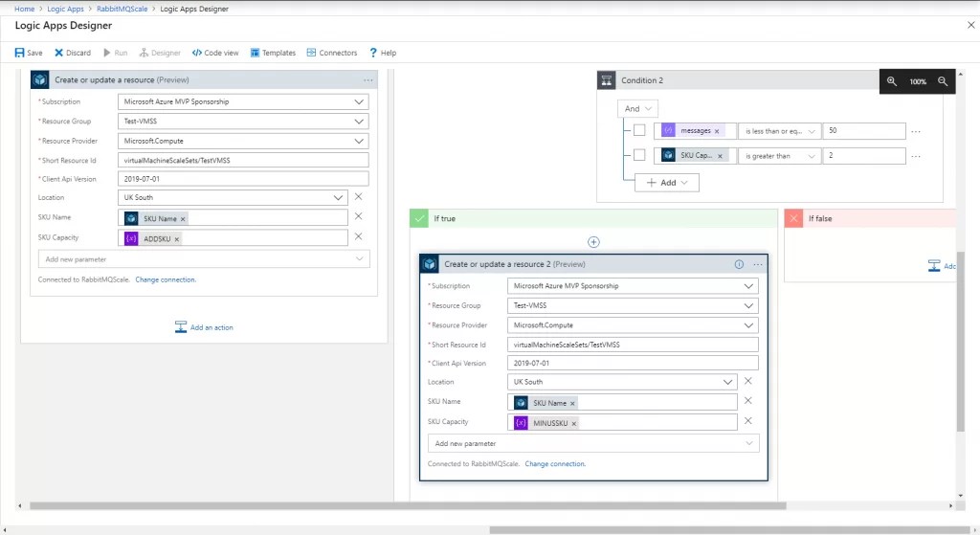Open Resource Group dropdown in resource 2 action
Screen dimensions: 980x535
[x=633, y=305]
